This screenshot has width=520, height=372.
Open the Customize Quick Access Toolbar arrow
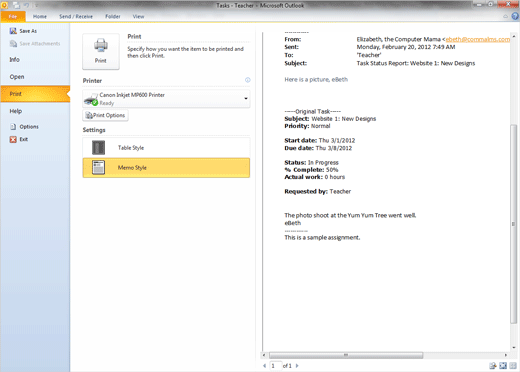(x=36, y=5)
